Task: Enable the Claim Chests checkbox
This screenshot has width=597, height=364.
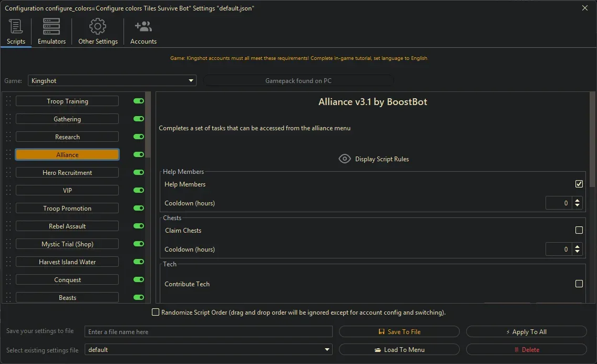Action: pos(579,230)
